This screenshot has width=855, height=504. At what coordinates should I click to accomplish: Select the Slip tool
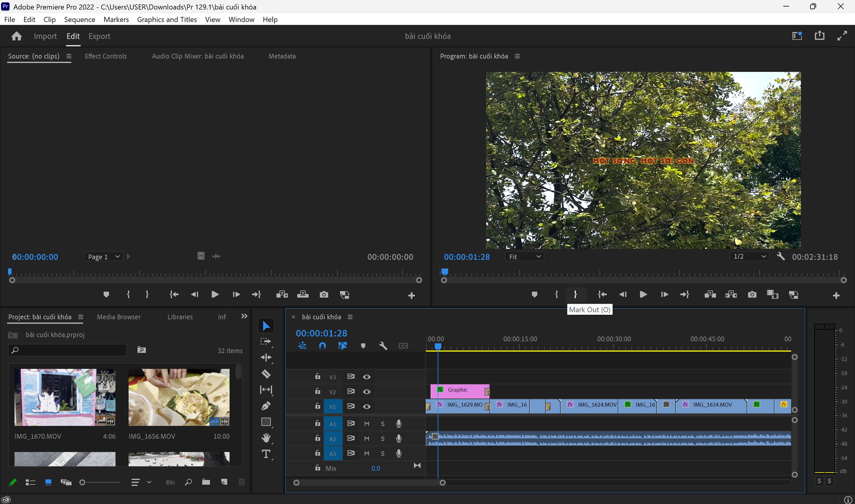[x=266, y=390]
